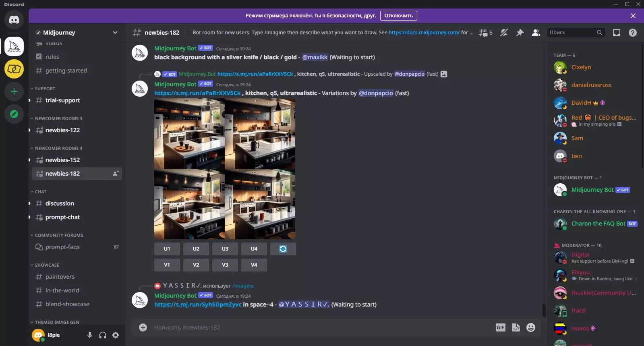
Task: Open the sticker picker icon
Action: [516, 327]
